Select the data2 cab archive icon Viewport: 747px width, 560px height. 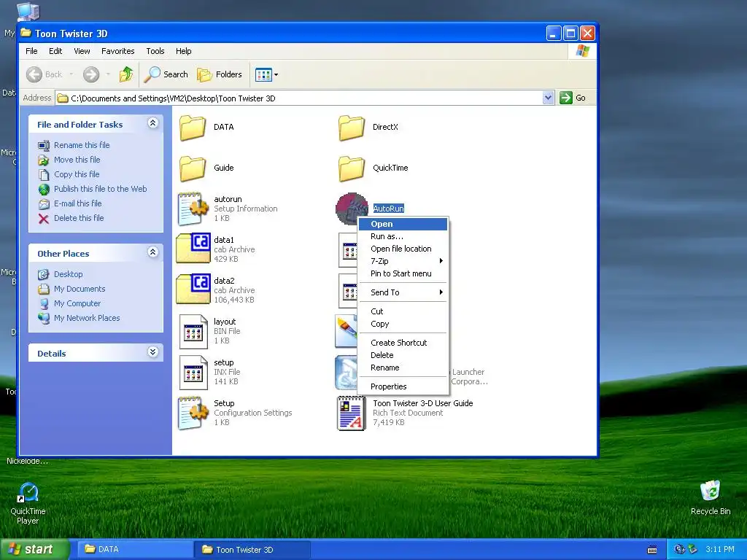click(x=193, y=289)
